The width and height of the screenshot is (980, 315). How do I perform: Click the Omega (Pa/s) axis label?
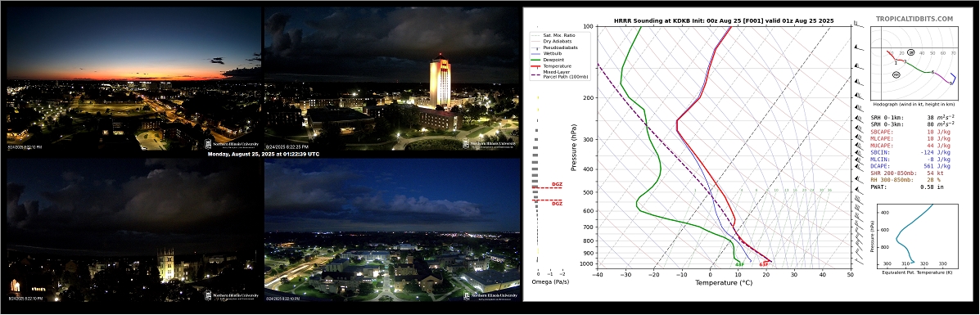[550, 282]
